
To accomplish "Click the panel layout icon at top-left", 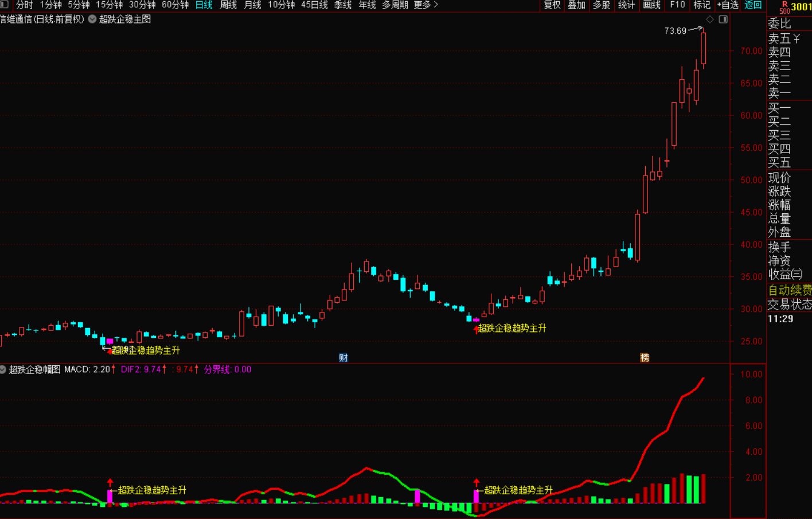I will (x=5, y=5).
